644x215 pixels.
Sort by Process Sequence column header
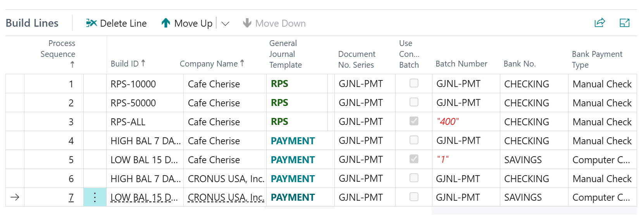(x=58, y=54)
